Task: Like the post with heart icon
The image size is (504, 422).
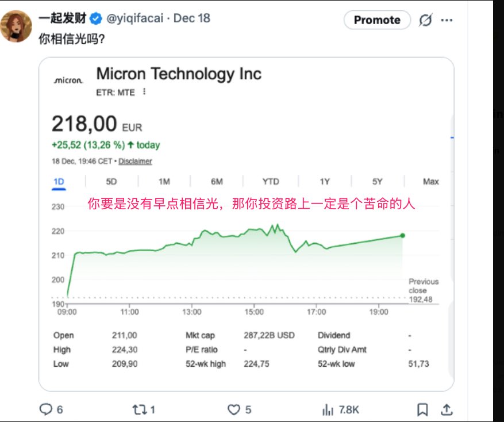Action: click(233, 409)
